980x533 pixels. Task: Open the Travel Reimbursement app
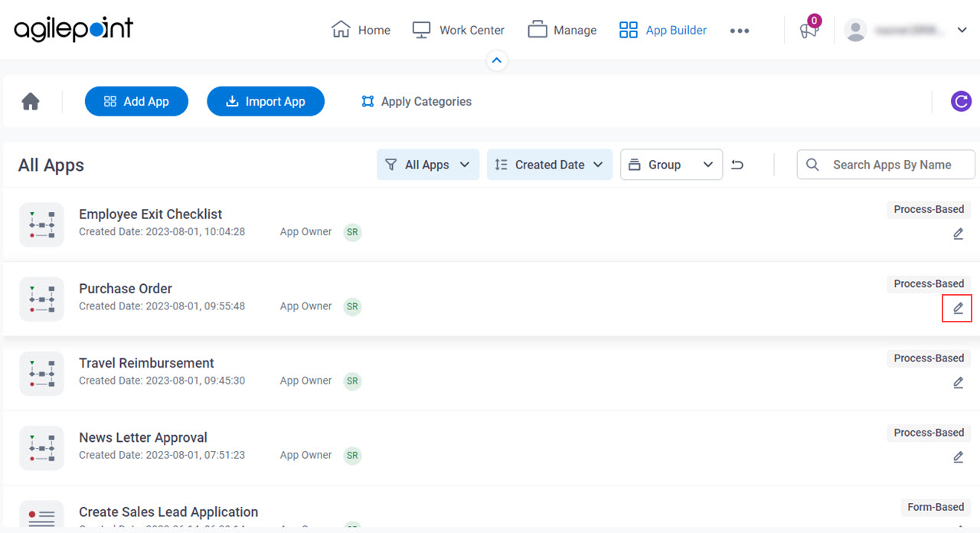[x=146, y=362]
